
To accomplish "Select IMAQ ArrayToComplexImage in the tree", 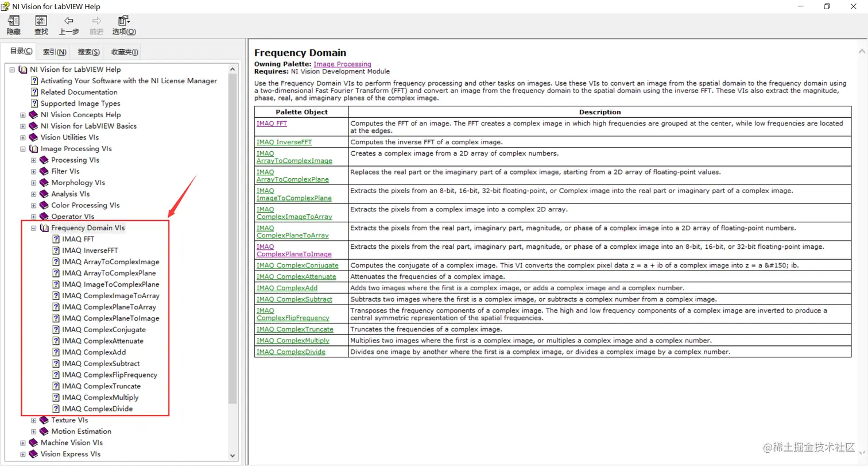I will tap(111, 261).
